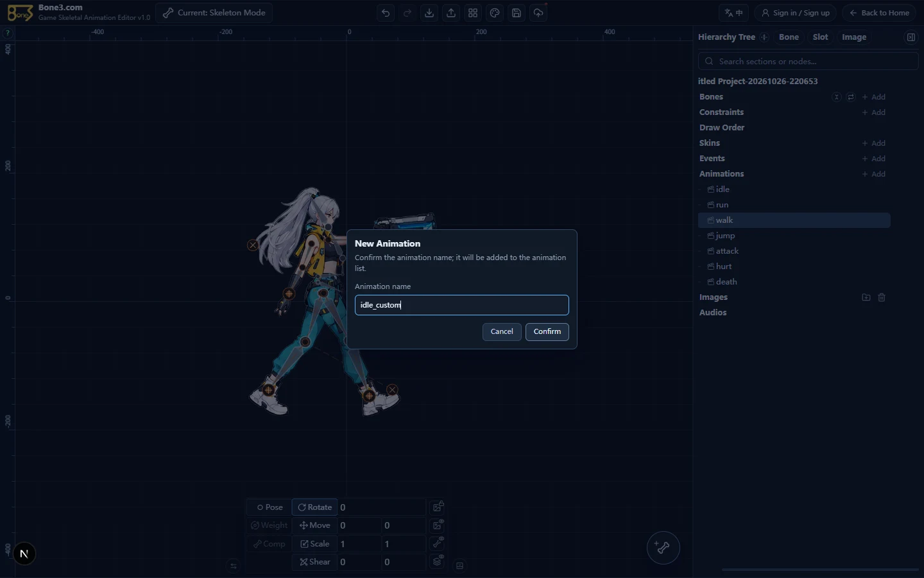Toggle the right panel collapse icon
The image size is (924, 578).
(x=911, y=37)
